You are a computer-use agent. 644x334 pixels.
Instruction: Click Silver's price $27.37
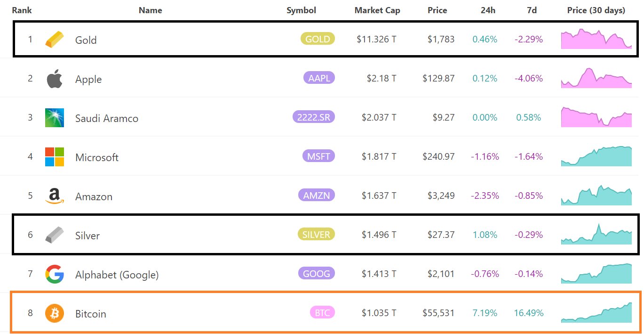[442, 235]
